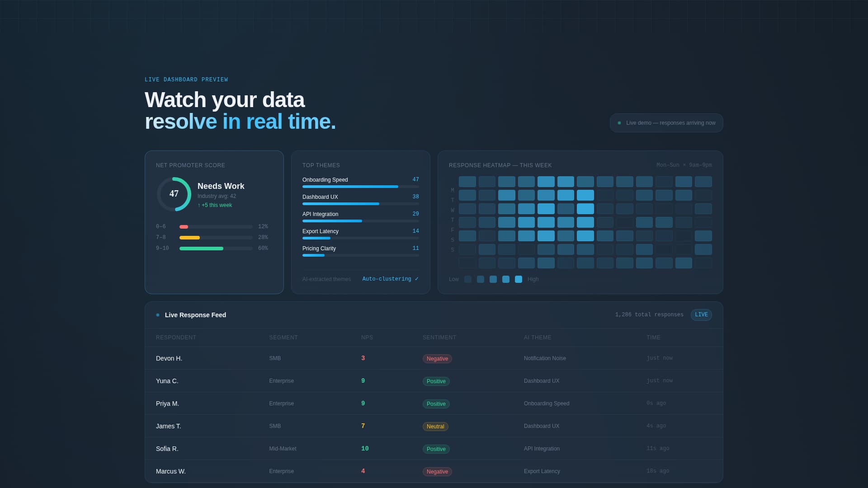868x488 pixels.
Task: Open respondent Marcus W. row name
Action: [171, 471]
